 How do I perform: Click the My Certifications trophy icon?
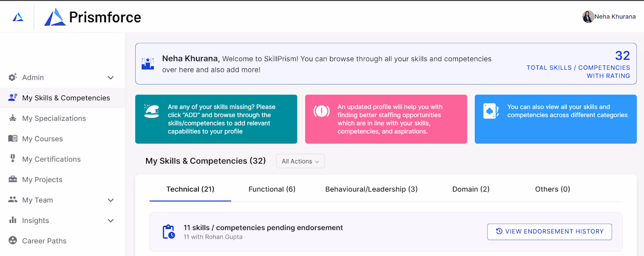coord(13,158)
